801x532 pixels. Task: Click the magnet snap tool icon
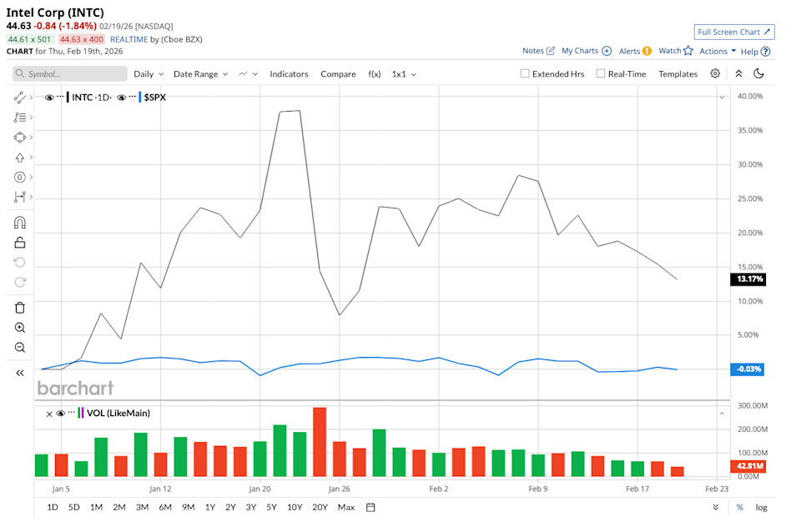[20, 223]
